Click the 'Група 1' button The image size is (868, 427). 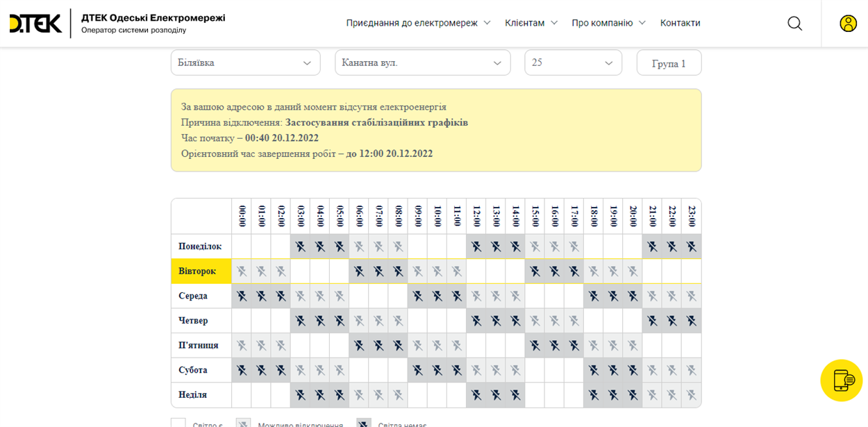pos(669,62)
